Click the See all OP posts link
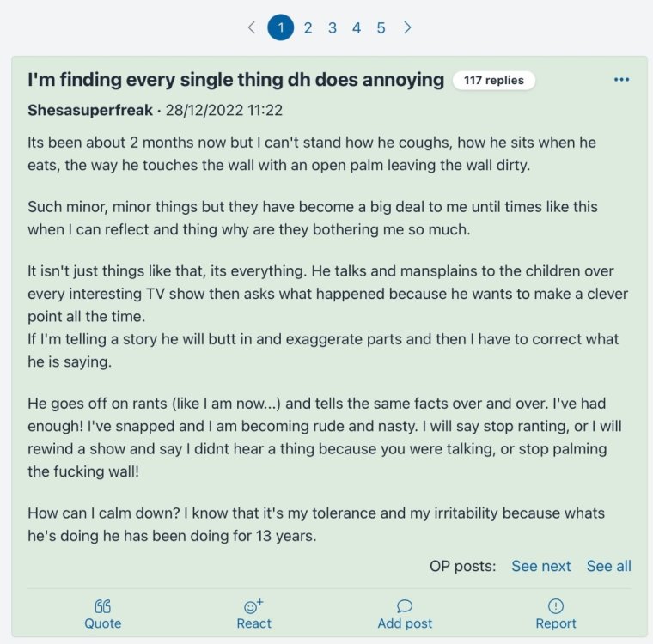Image resolution: width=653 pixels, height=644 pixels. pyautogui.click(x=608, y=566)
